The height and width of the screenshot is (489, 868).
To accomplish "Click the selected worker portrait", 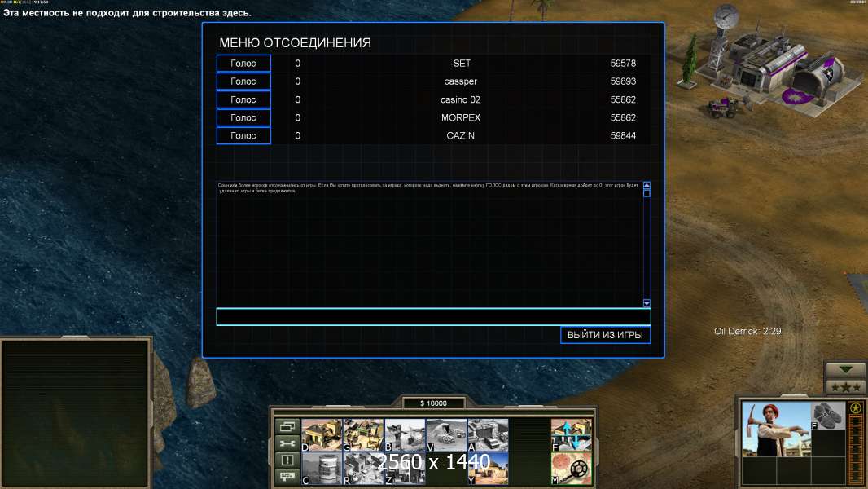I will [776, 430].
